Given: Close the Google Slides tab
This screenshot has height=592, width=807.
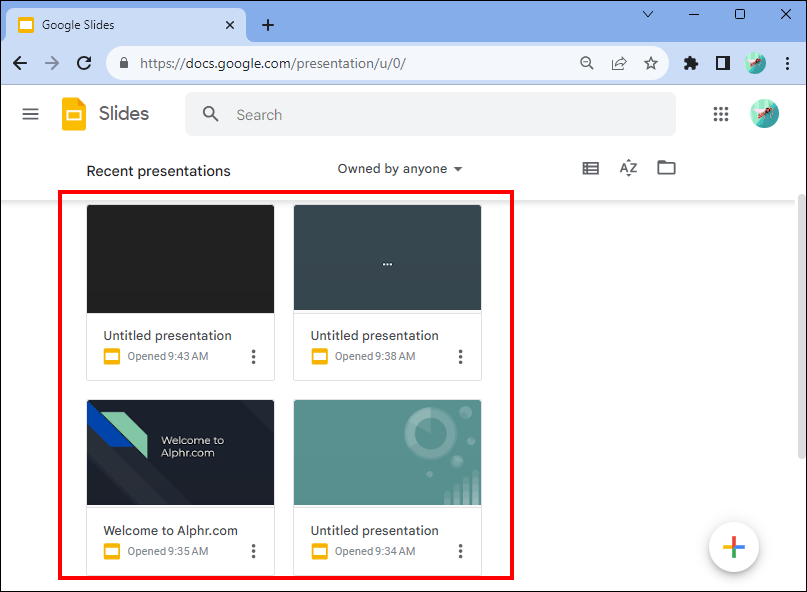Looking at the screenshot, I should [x=230, y=25].
